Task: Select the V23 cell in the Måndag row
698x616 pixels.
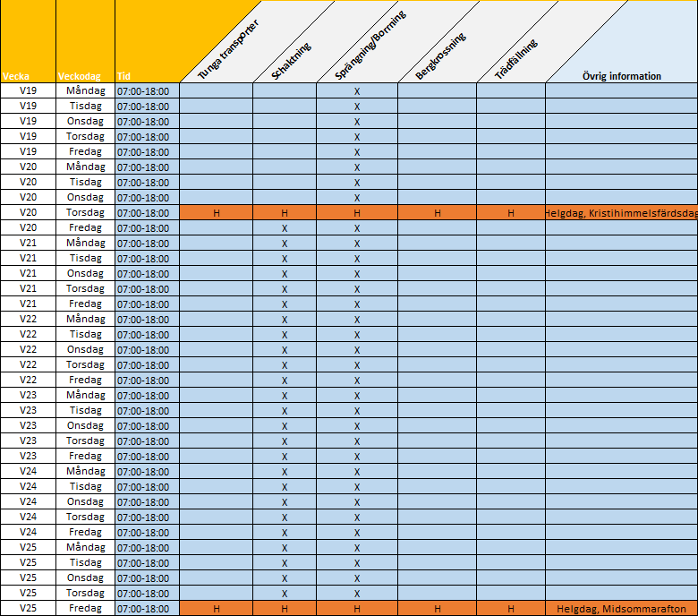Action: point(28,395)
